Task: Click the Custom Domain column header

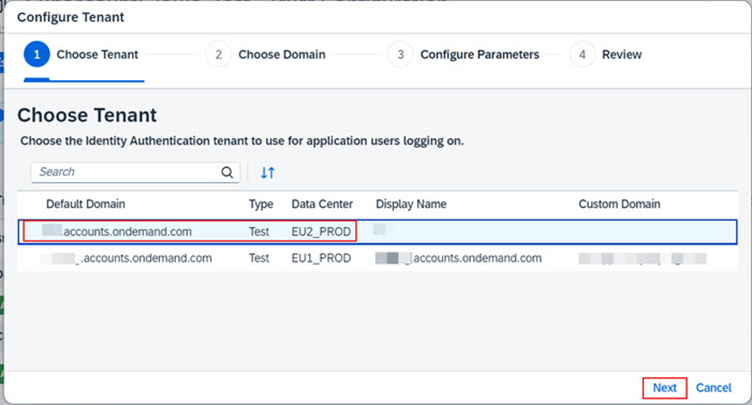Action: [x=619, y=204]
